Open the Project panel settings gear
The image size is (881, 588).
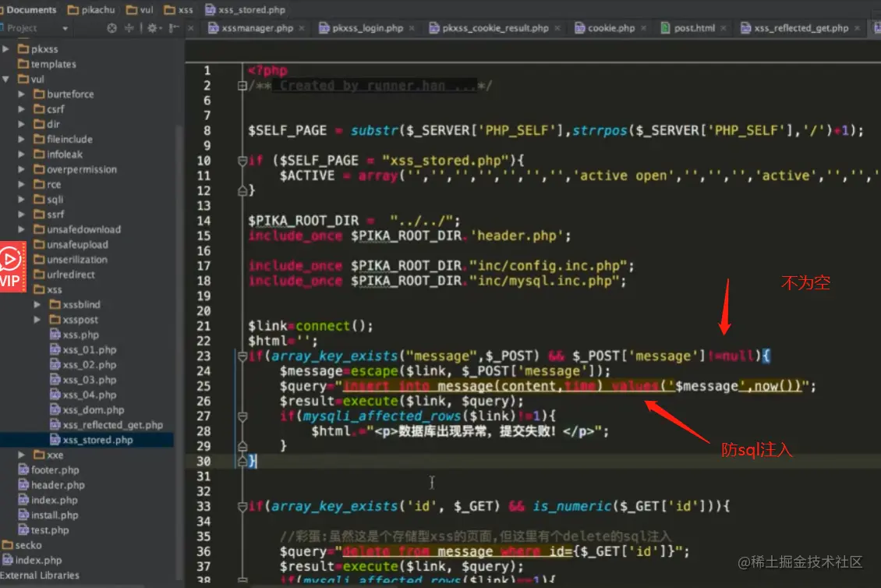tap(152, 27)
